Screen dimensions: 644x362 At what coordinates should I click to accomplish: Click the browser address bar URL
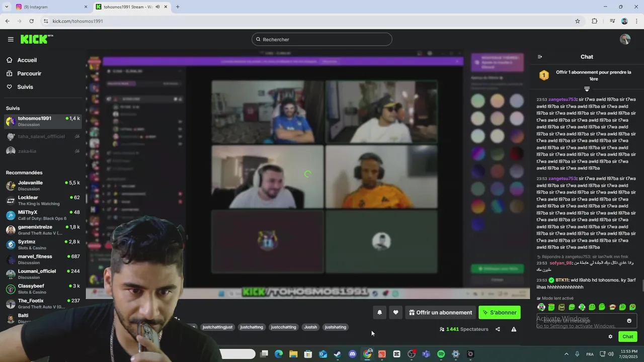click(x=78, y=21)
